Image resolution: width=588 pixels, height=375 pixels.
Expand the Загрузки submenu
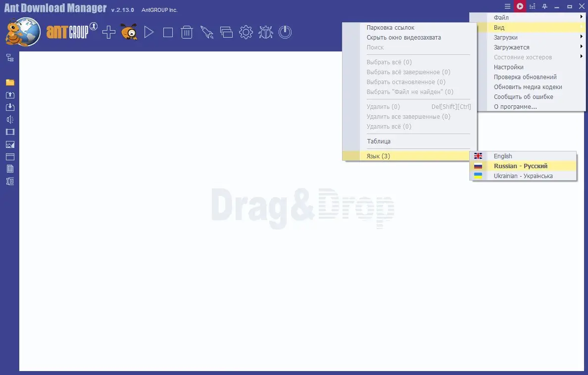tap(528, 37)
